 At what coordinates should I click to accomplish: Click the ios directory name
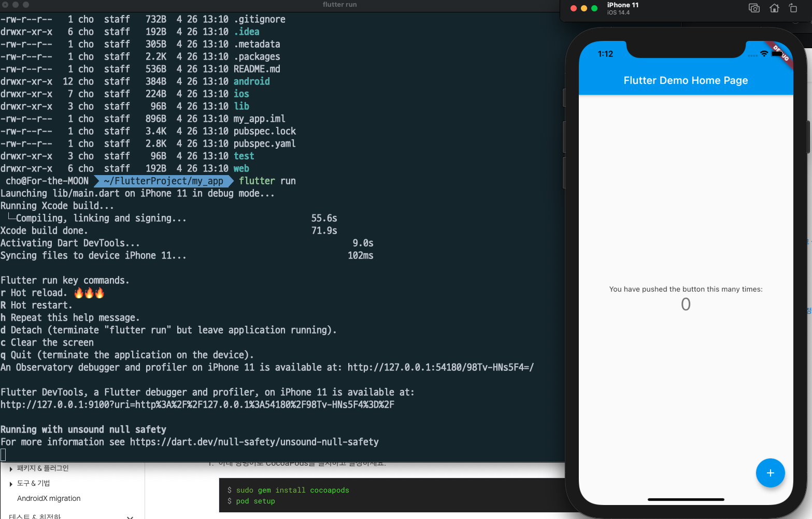[x=241, y=94]
